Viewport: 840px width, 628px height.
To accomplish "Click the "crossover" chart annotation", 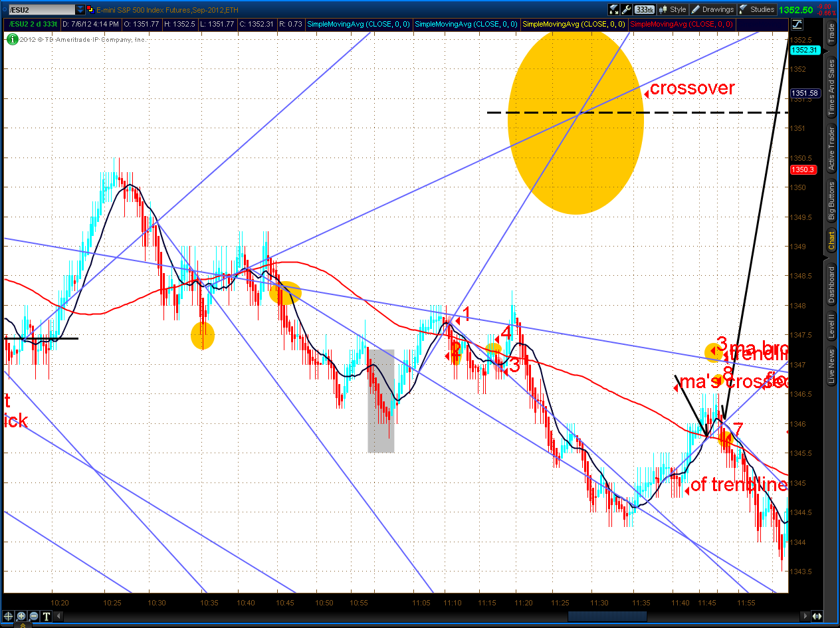I will click(692, 88).
